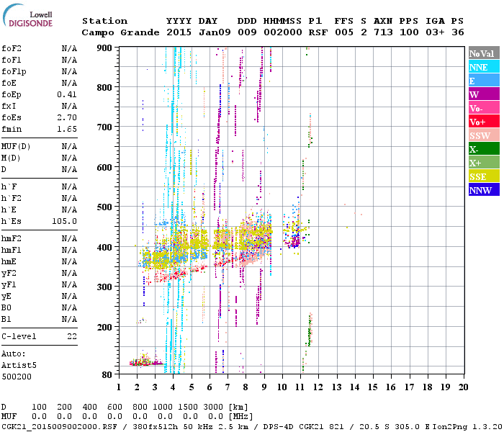Click the year 2015 header value
The width and height of the screenshot is (504, 432).
pos(179,32)
